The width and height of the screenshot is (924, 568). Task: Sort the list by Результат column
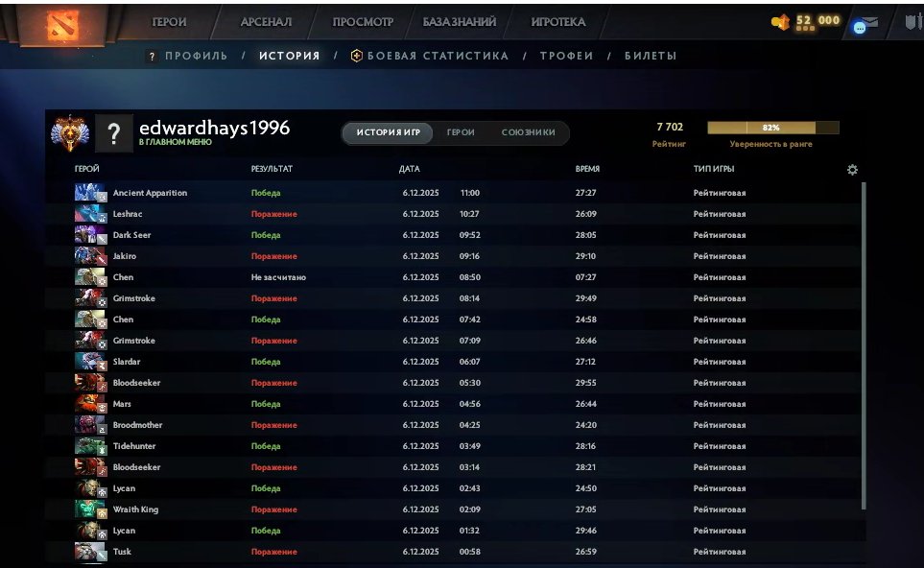tap(272, 170)
